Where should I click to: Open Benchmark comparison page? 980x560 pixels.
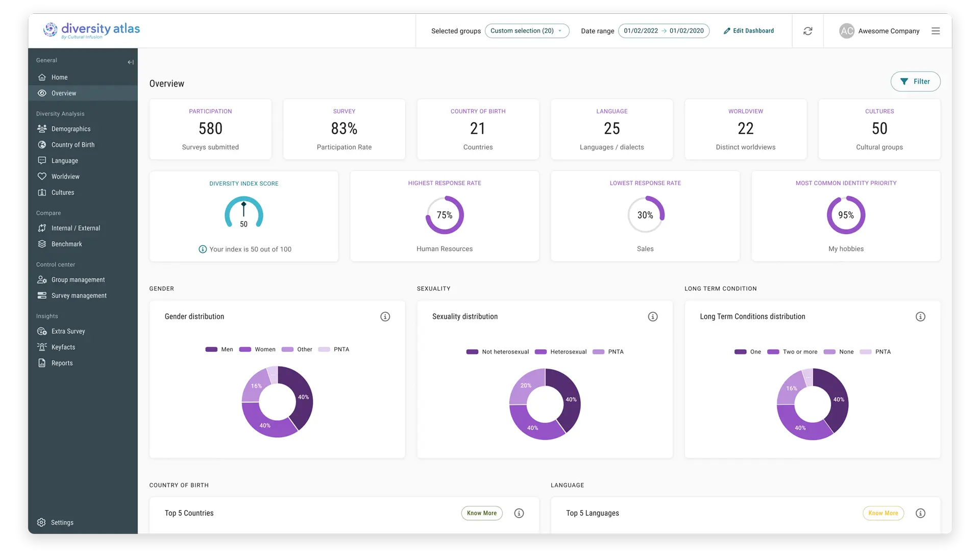point(83,244)
